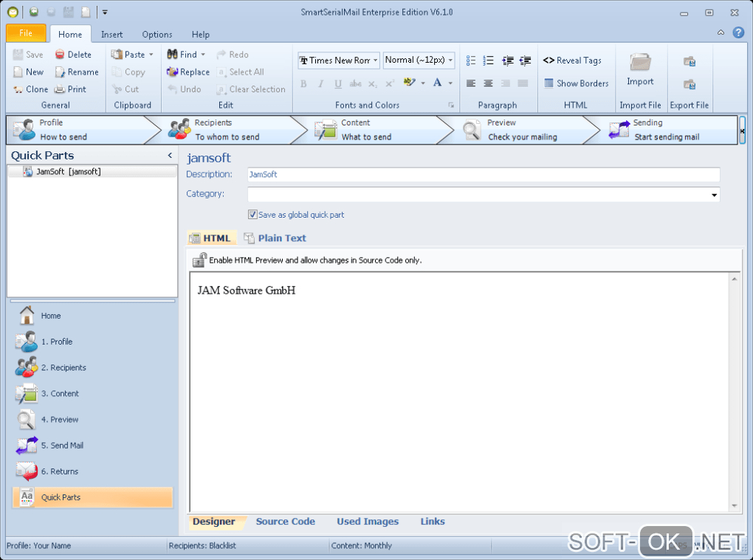Click the editor vertical scrollbar down arrow
753x560 pixels.
point(735,506)
